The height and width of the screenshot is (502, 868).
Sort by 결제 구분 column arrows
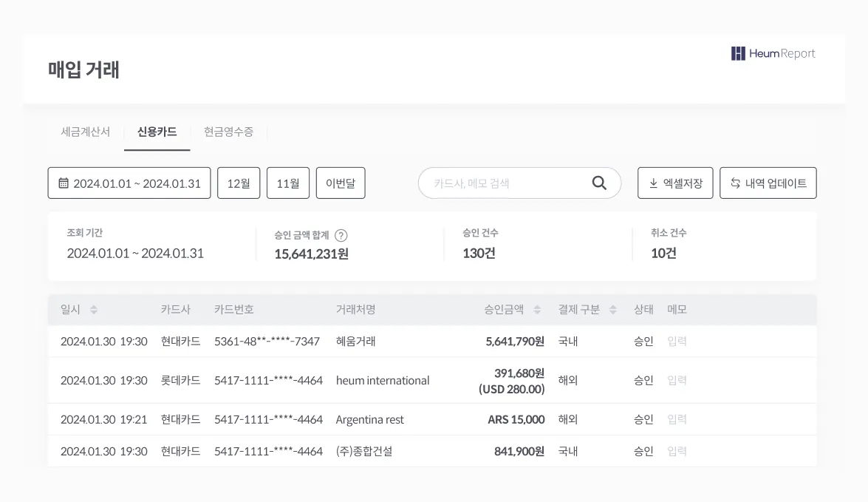coord(612,310)
